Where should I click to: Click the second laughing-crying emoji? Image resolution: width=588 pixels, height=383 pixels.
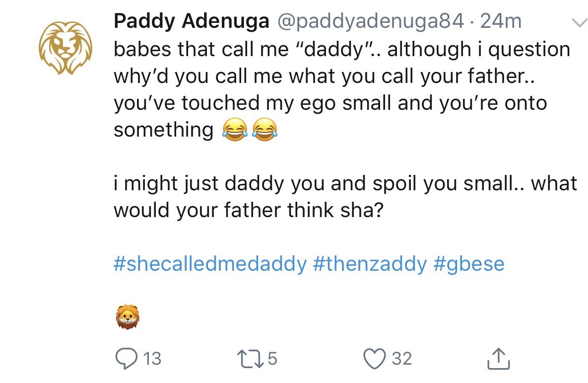point(263,131)
